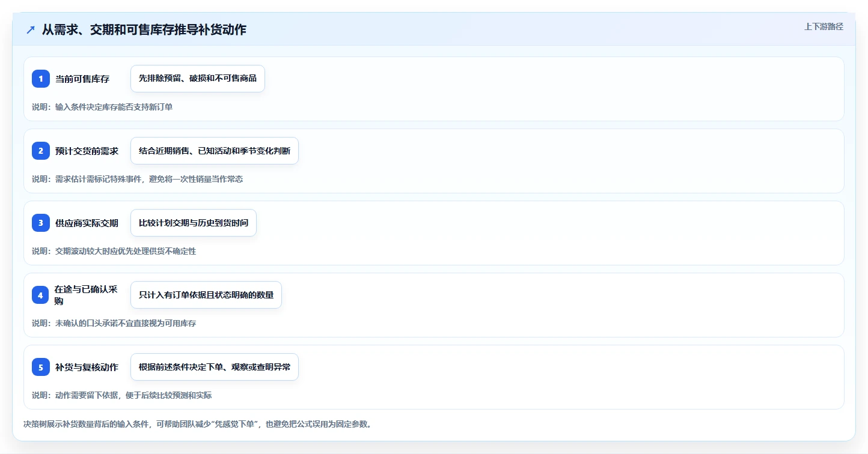The width and height of the screenshot is (868, 454).
Task: Click the note 交期波动较大时应优先处理供货不确定性
Action: coord(114,251)
